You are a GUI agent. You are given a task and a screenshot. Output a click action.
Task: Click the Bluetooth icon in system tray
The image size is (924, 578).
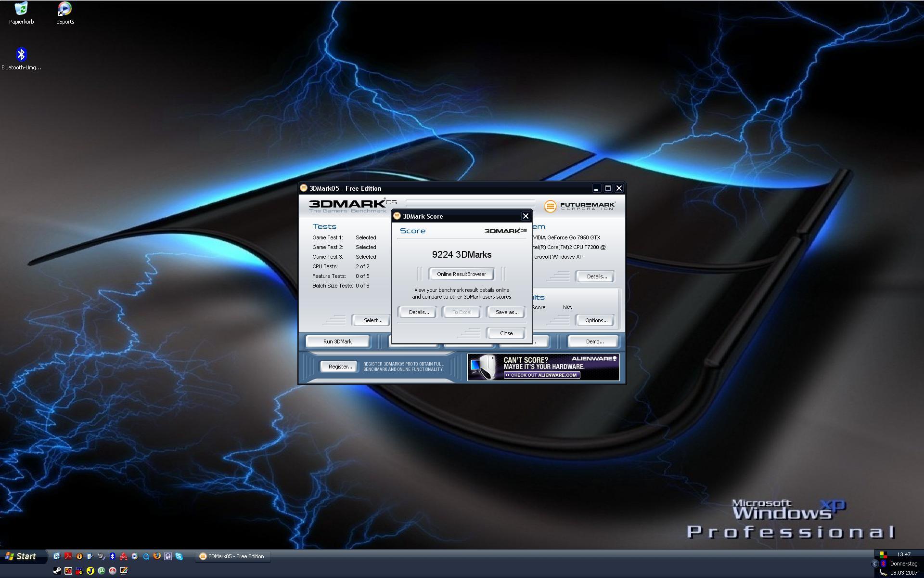click(x=883, y=563)
